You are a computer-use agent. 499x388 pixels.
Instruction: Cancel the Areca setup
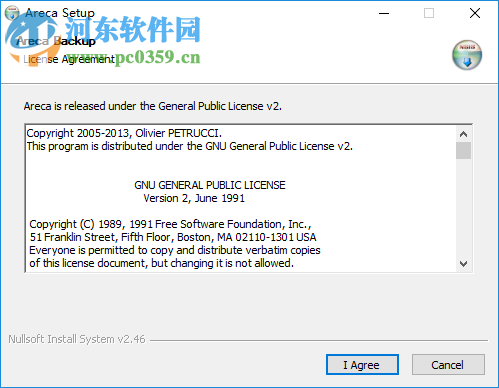pyautogui.click(x=448, y=364)
